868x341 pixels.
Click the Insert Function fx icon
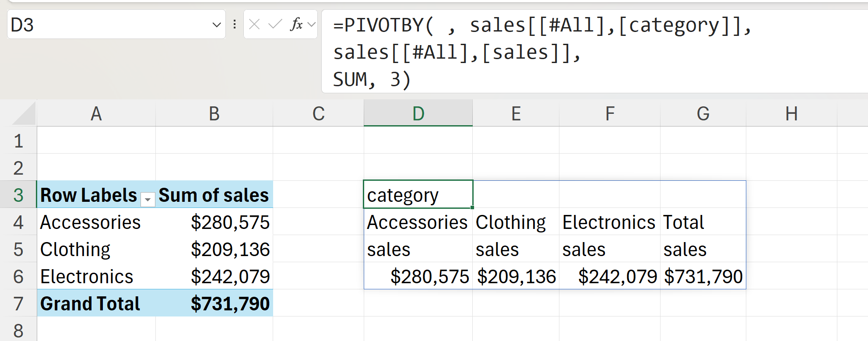(296, 25)
